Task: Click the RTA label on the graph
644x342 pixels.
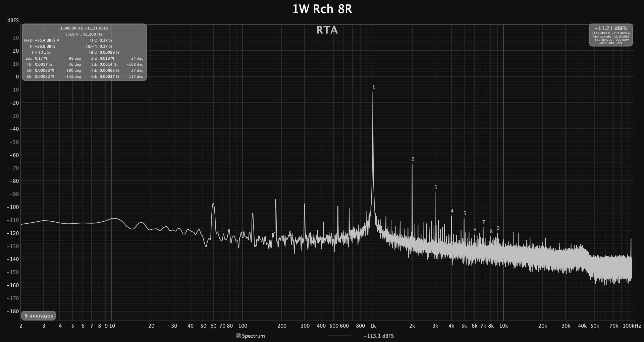Action: point(327,30)
